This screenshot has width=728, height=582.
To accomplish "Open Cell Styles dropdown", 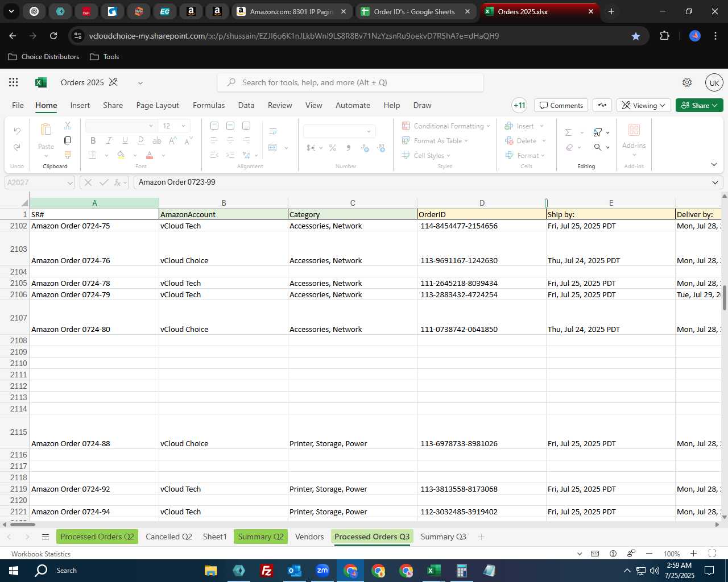I will 426,155.
